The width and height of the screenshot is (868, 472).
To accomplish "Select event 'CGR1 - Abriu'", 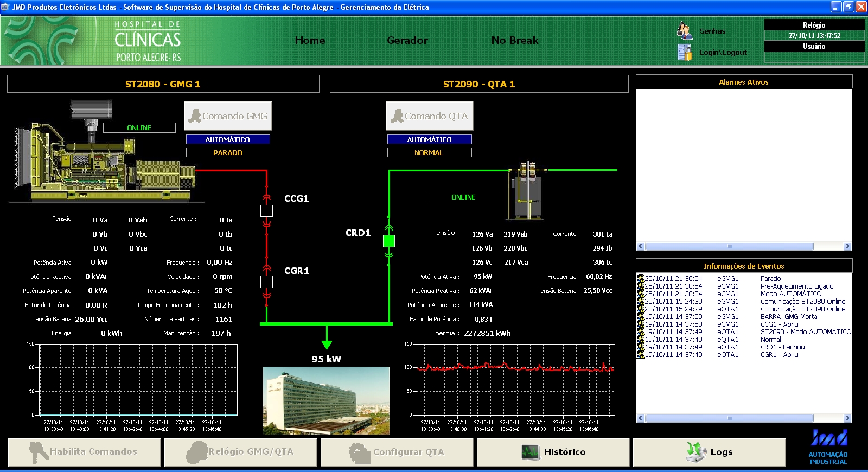I will (744, 355).
